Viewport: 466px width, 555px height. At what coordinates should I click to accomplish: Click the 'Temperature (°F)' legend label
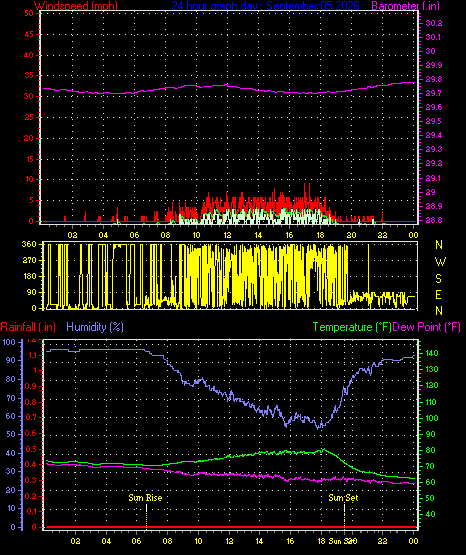coord(352,327)
